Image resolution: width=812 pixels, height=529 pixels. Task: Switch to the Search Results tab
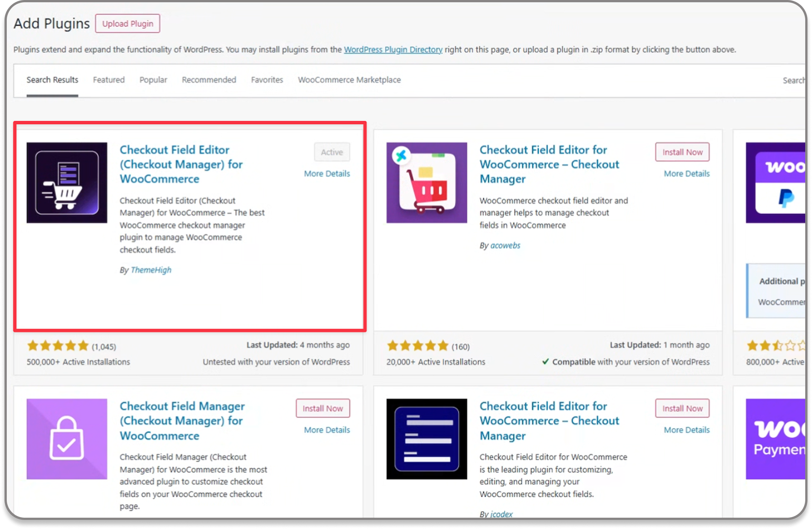point(52,80)
